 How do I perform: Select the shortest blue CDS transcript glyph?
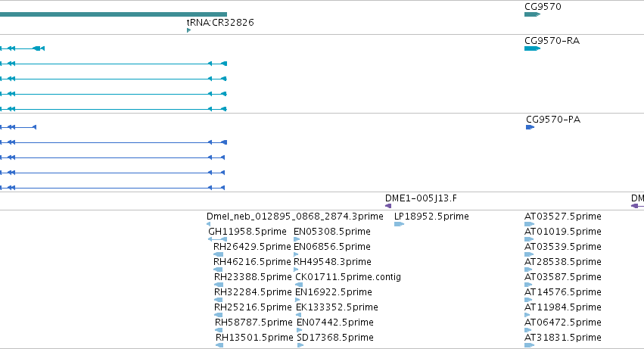(18, 127)
